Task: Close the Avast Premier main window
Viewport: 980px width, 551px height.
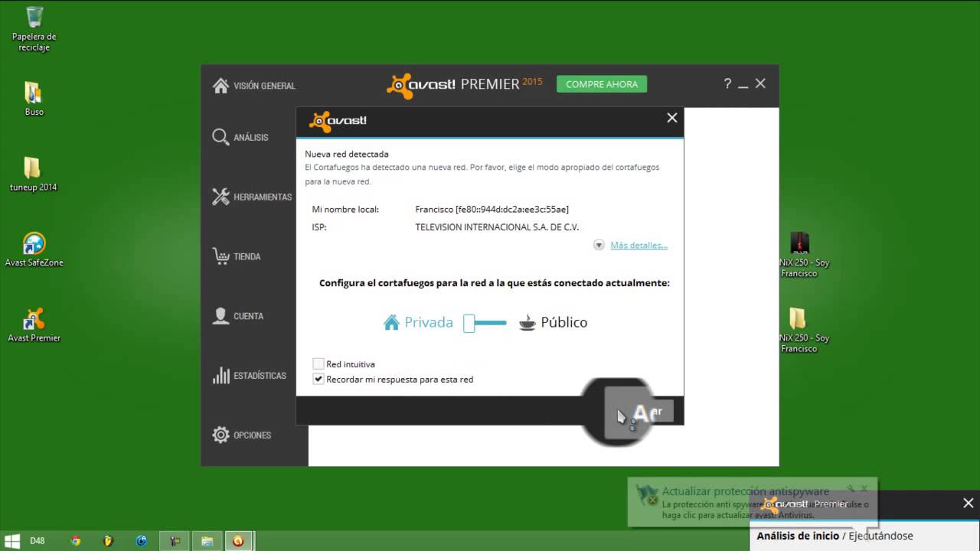Action: coord(760,83)
